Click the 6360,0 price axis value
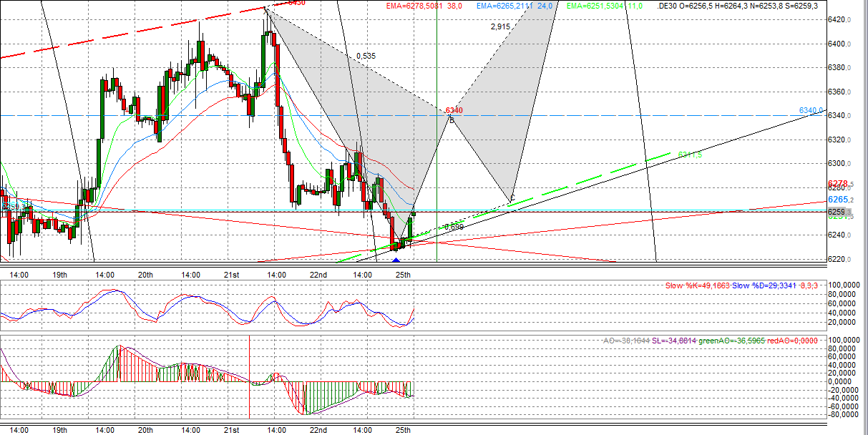Viewport: 868px width, 435px height. (x=839, y=92)
